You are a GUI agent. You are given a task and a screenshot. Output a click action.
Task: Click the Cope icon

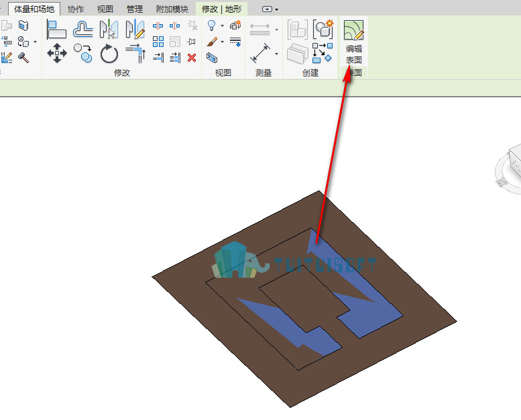tap(7, 25)
